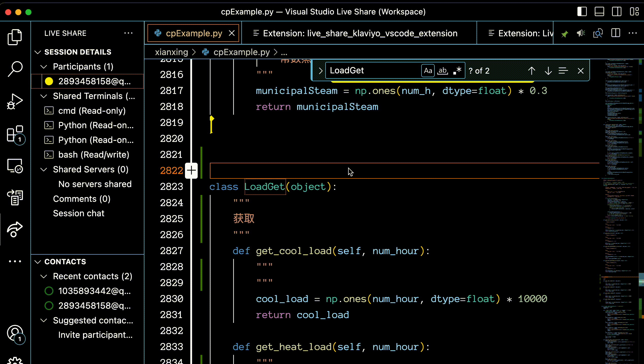Viewport: 644px width, 364px height.
Task: Split the editor using the split icon
Action: click(x=615, y=33)
